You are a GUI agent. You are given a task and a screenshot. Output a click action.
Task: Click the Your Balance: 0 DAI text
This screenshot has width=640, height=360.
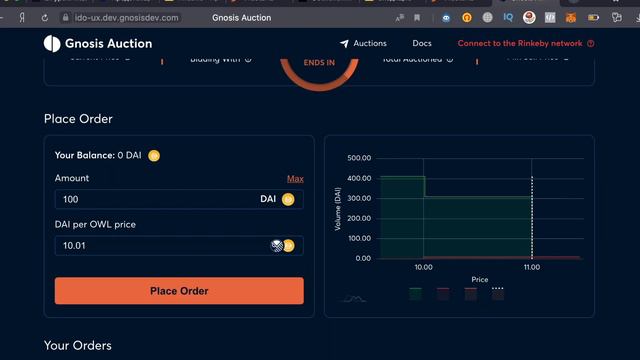98,155
